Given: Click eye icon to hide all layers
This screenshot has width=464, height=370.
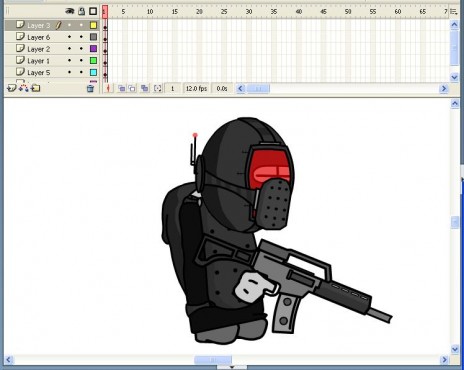Looking at the screenshot, I should tap(69, 11).
